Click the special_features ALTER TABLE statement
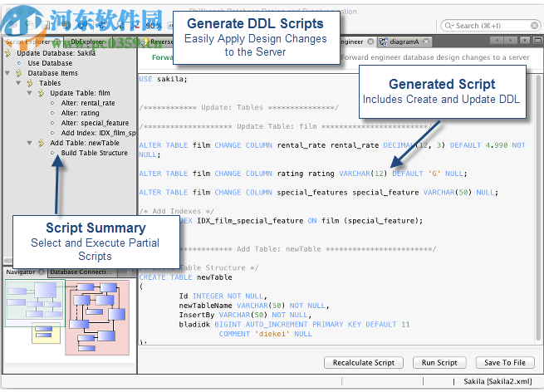 pyautogui.click(x=318, y=193)
